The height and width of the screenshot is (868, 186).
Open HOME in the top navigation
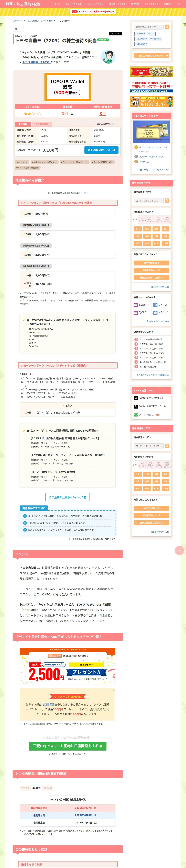pyautogui.click(x=56, y=4)
